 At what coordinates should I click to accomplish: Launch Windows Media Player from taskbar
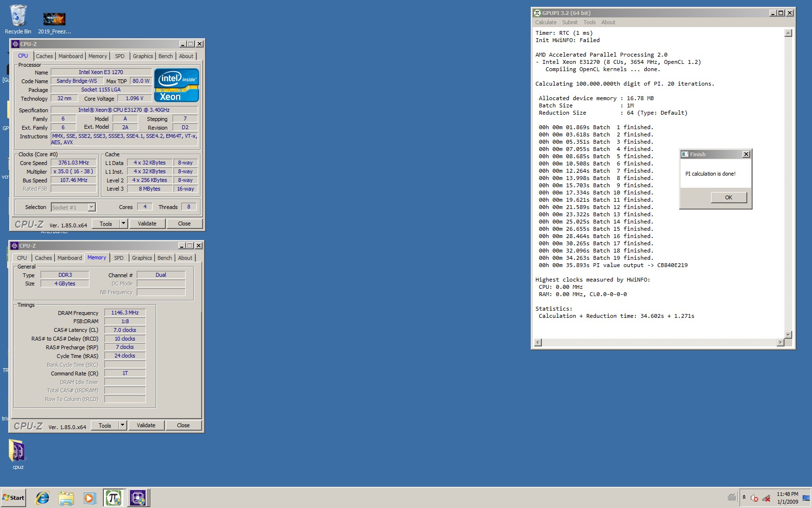point(89,497)
